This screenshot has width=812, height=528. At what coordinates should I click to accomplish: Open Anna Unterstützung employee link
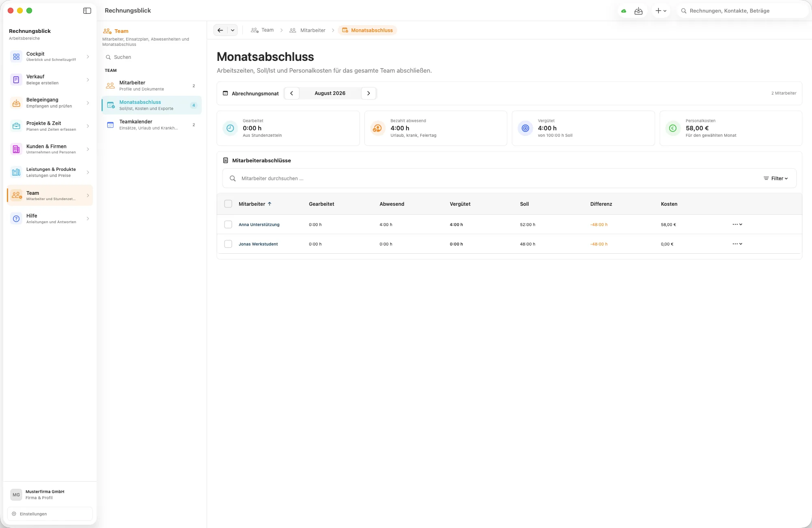click(x=259, y=224)
